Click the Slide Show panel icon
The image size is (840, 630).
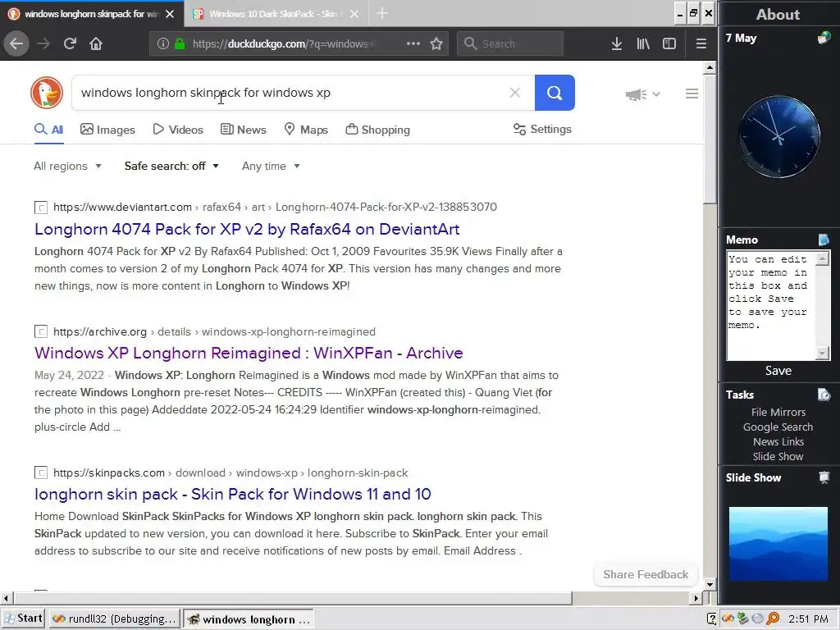click(824, 477)
